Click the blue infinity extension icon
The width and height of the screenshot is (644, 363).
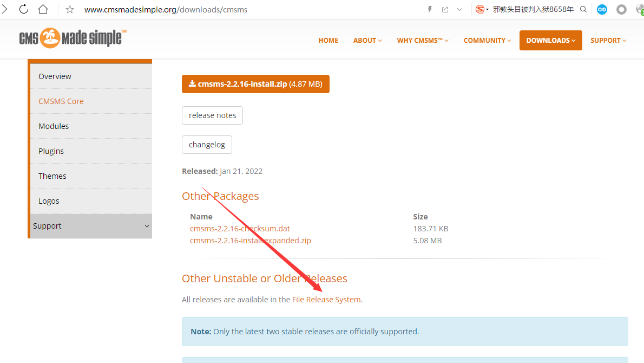point(602,9)
